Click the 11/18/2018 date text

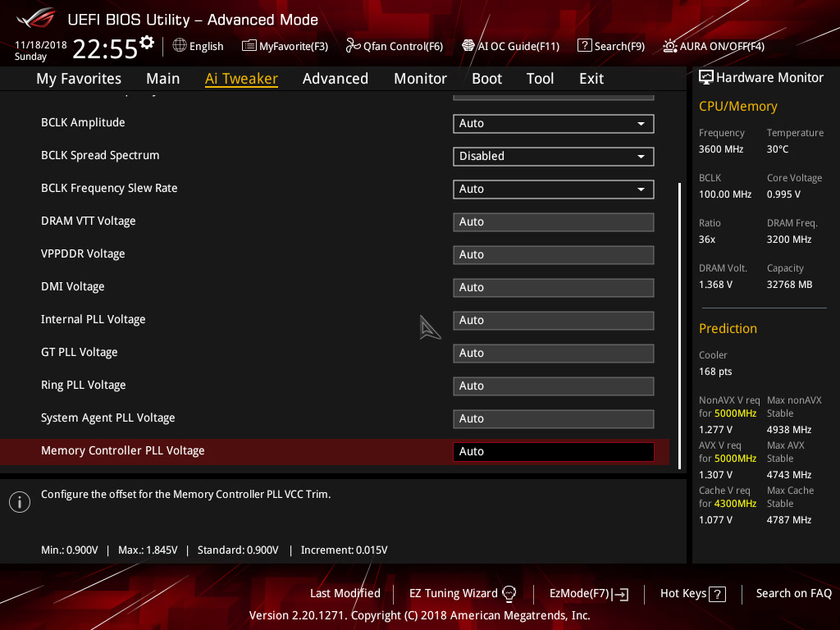[41, 45]
